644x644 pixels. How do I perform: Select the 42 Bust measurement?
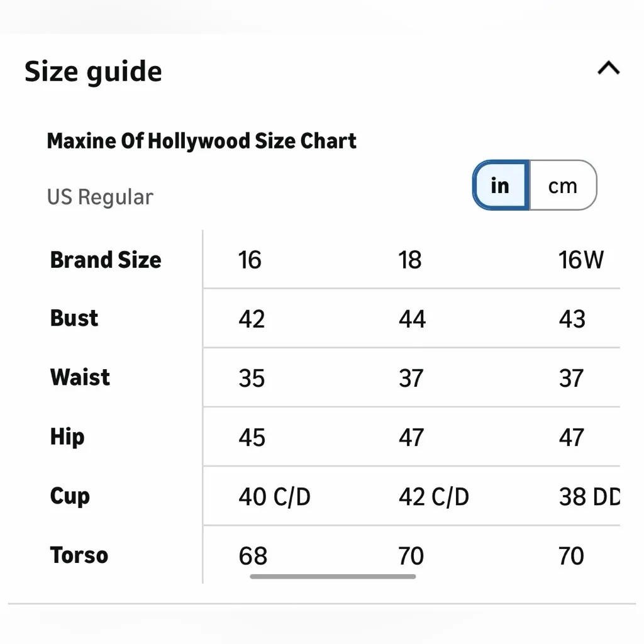(251, 318)
